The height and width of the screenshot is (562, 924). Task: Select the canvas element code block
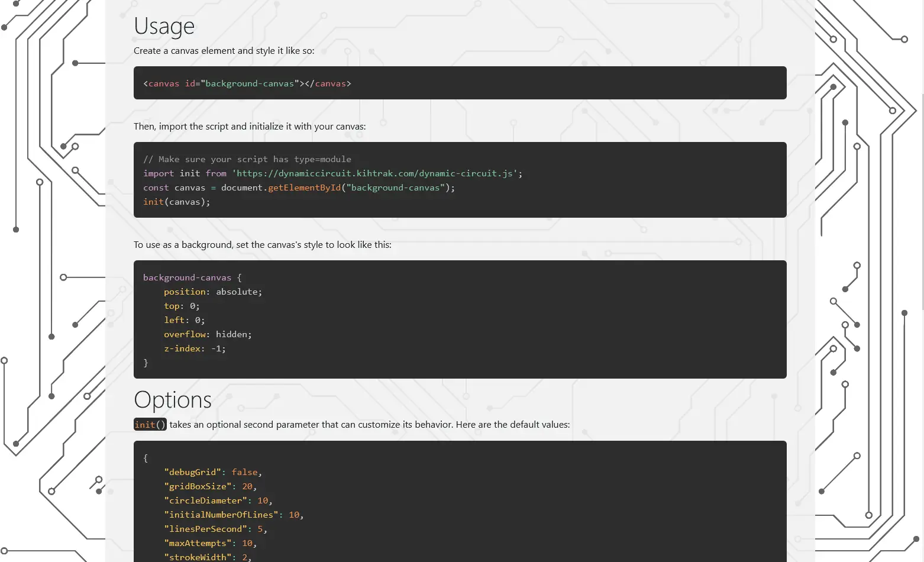tap(459, 83)
